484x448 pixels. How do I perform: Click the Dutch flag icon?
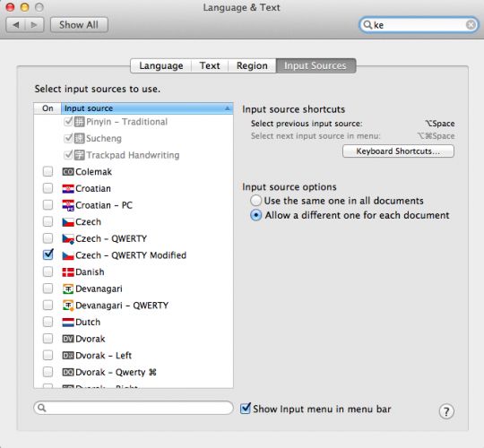coord(68,323)
